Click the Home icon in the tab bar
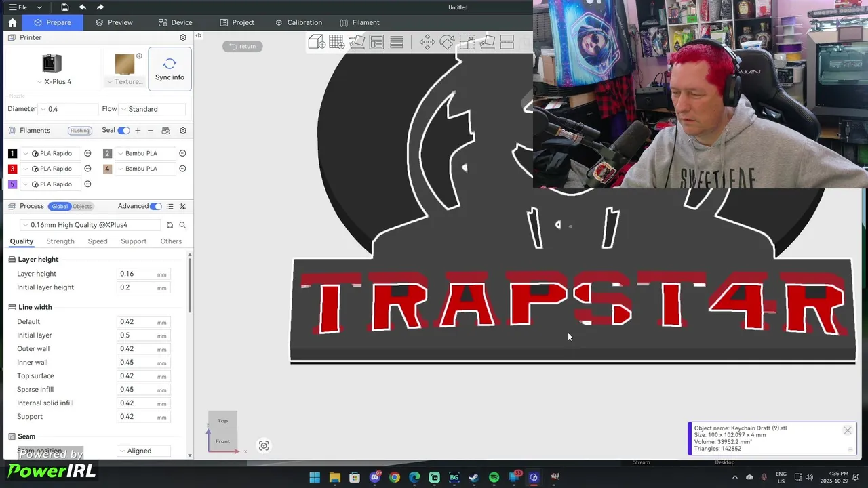Image resolution: width=868 pixels, height=488 pixels. [x=12, y=22]
